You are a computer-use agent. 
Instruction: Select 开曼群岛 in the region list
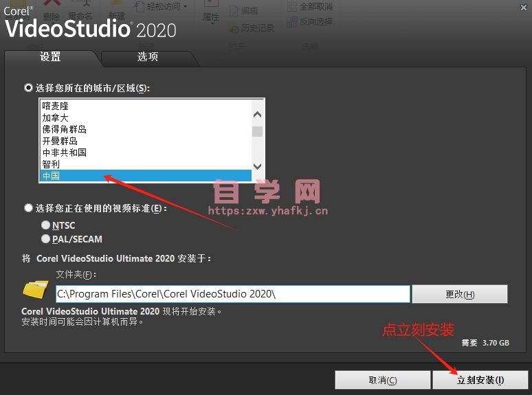[60, 141]
